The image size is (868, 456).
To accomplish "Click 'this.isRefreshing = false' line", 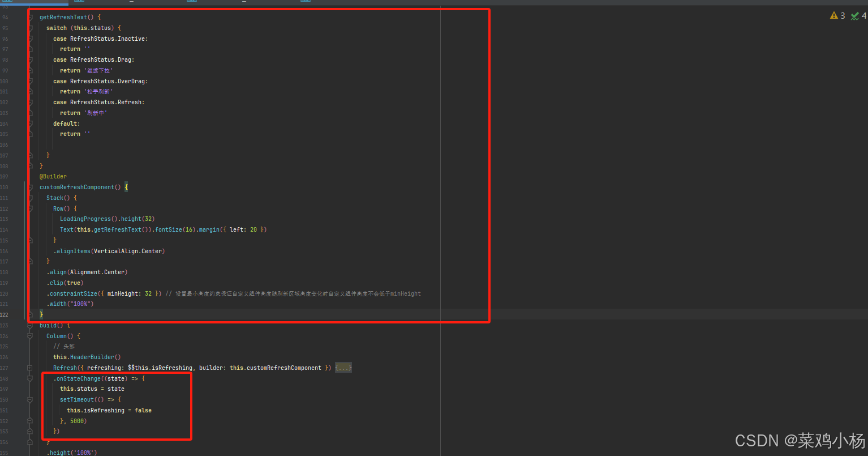I will [x=109, y=410].
